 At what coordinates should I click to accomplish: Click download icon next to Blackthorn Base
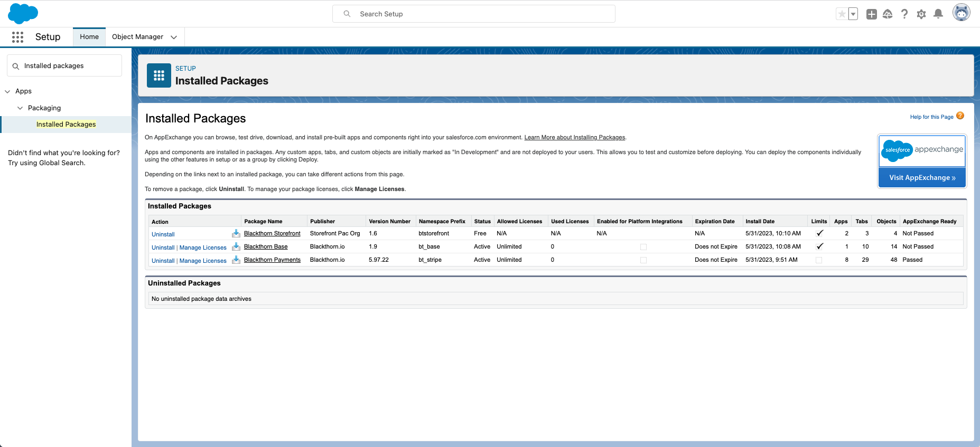(x=236, y=246)
